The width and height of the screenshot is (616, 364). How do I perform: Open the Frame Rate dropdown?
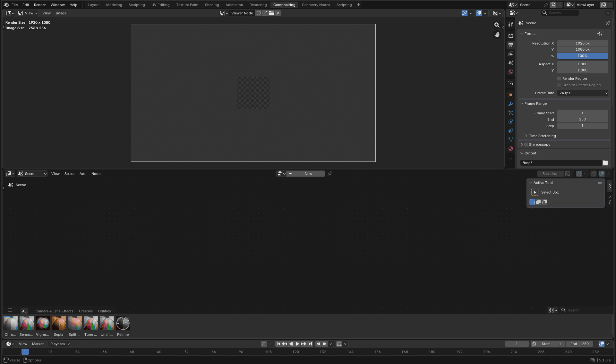click(583, 93)
